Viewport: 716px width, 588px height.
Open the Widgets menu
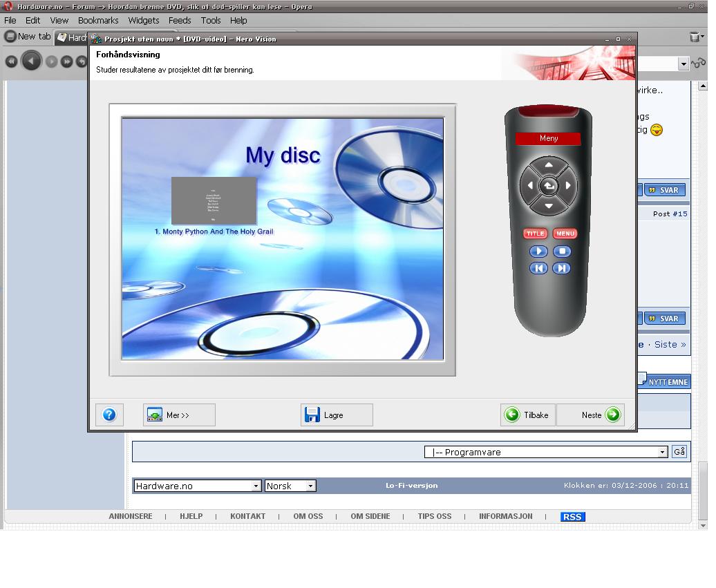145,21
